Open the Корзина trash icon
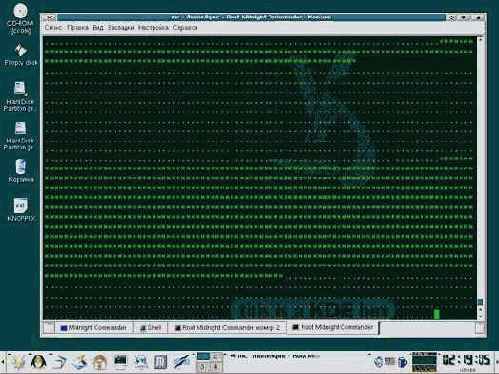This screenshot has width=499, height=374. [21, 171]
